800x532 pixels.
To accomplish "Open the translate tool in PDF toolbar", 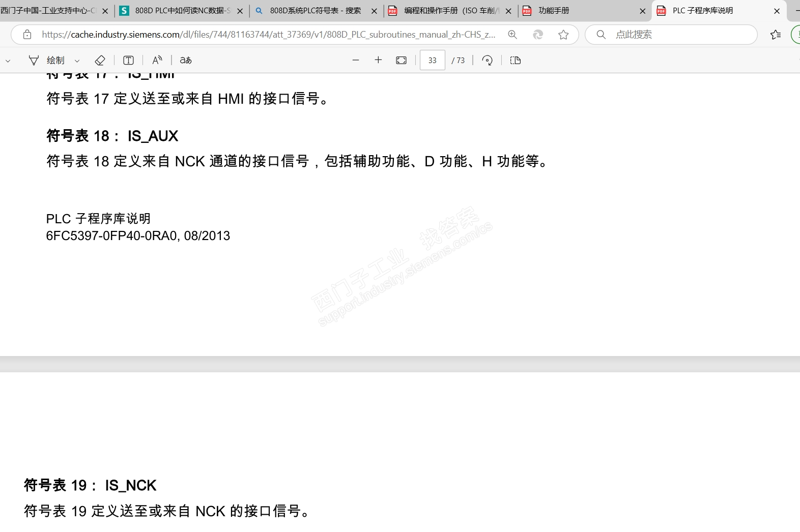I will click(186, 61).
